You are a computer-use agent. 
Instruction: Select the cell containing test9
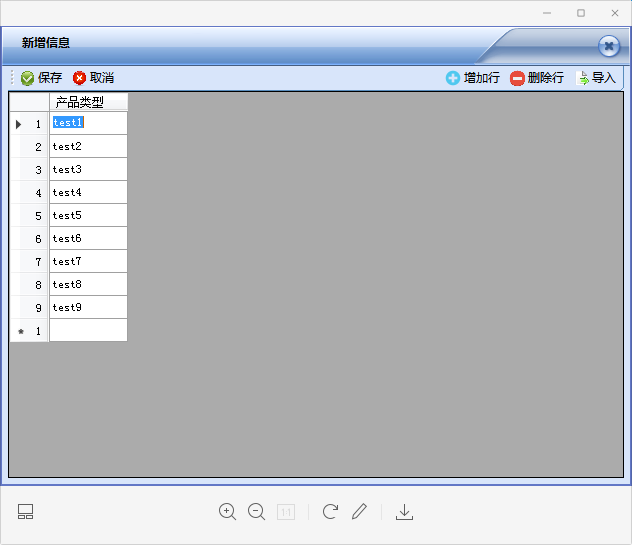(x=89, y=307)
